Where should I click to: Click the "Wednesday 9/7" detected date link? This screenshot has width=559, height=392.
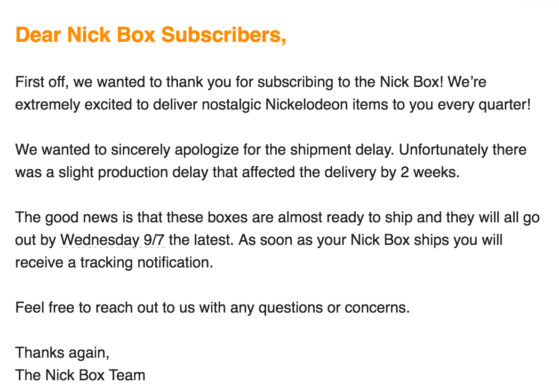(x=112, y=240)
